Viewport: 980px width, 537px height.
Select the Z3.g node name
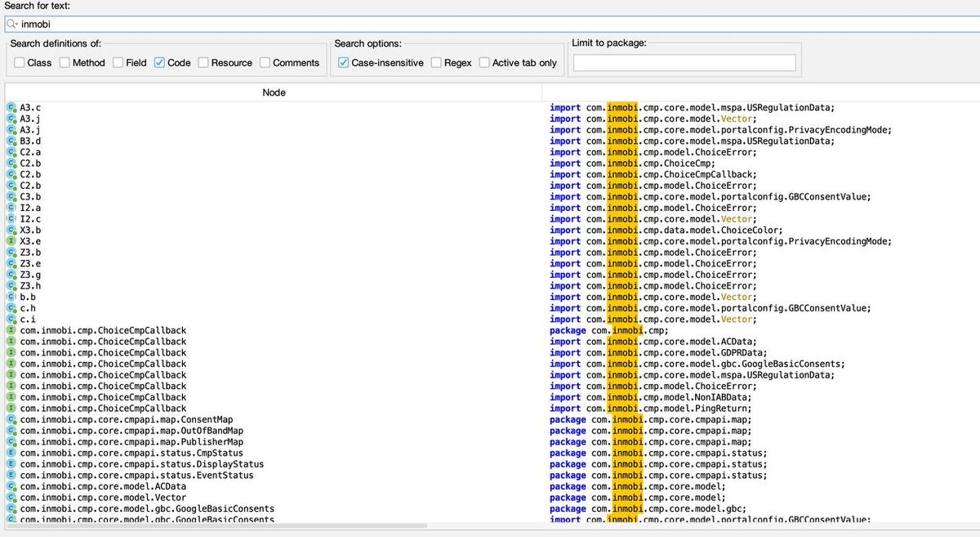30,275
